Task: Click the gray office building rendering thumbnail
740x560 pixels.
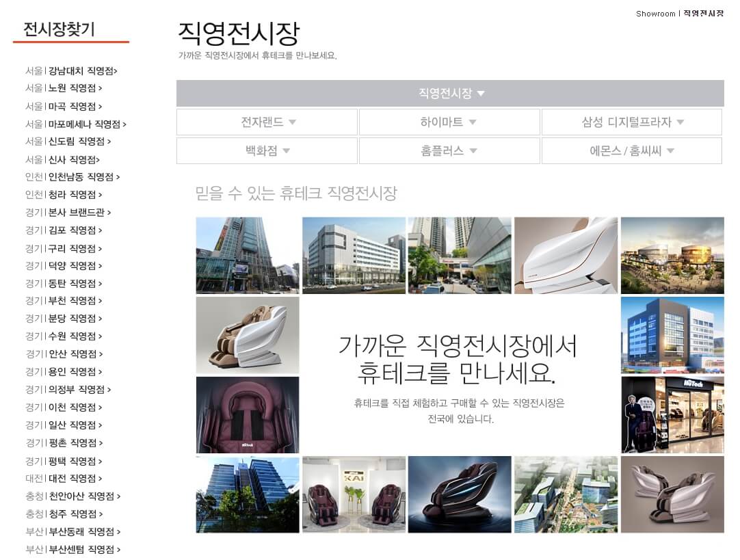Action: pos(354,255)
